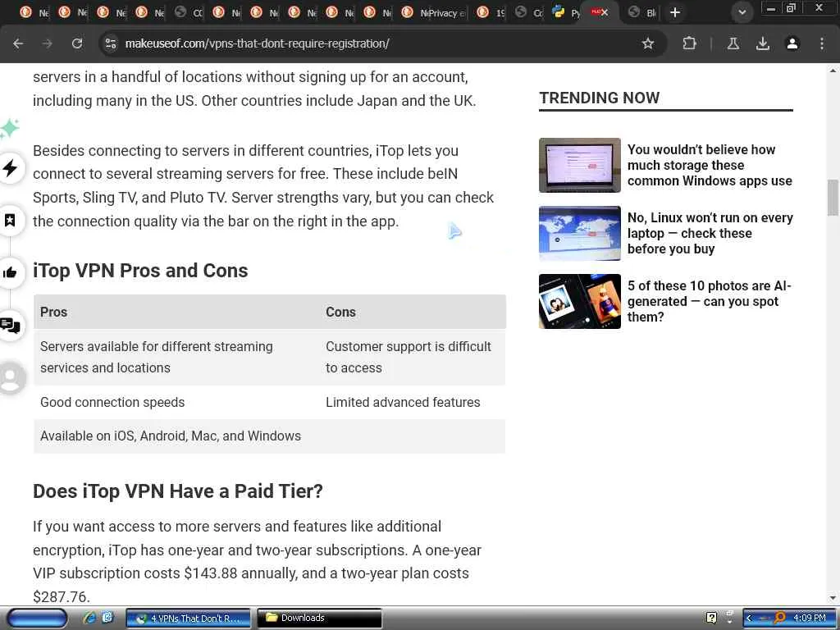Switch to the Co tab beside Python tab
This screenshot has height=630, width=840.
point(529,12)
